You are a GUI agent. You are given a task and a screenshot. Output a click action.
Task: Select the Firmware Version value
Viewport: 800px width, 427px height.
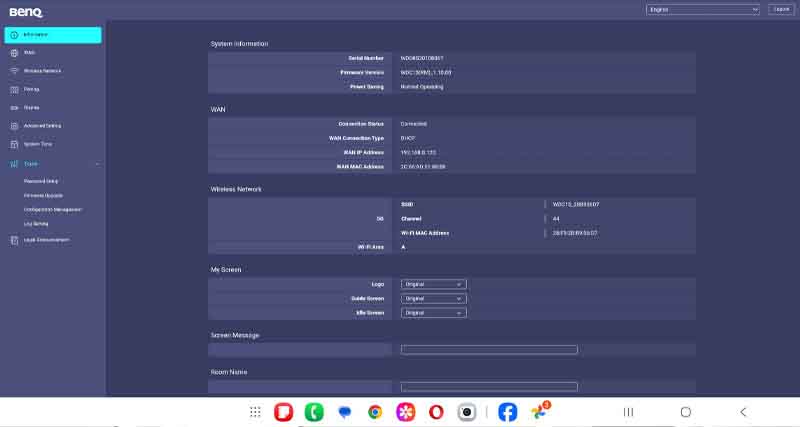(x=426, y=72)
